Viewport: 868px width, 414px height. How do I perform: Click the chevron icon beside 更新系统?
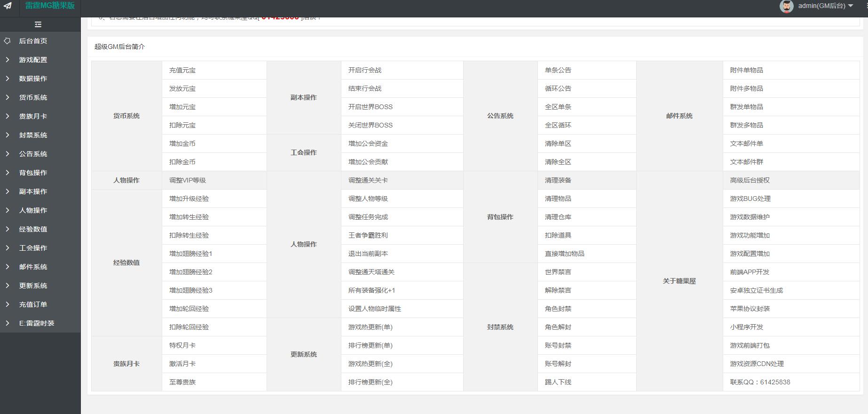pyautogui.click(x=7, y=286)
